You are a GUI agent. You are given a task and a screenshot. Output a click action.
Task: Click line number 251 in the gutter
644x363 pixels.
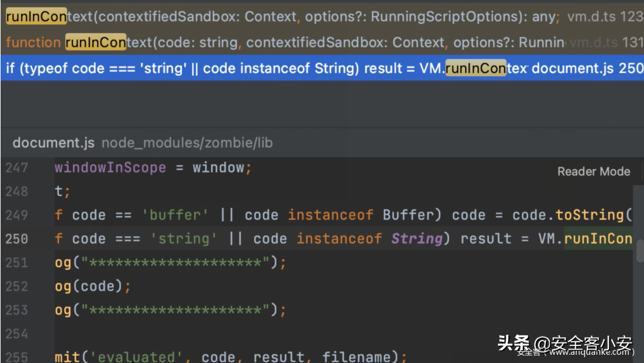tap(16, 262)
